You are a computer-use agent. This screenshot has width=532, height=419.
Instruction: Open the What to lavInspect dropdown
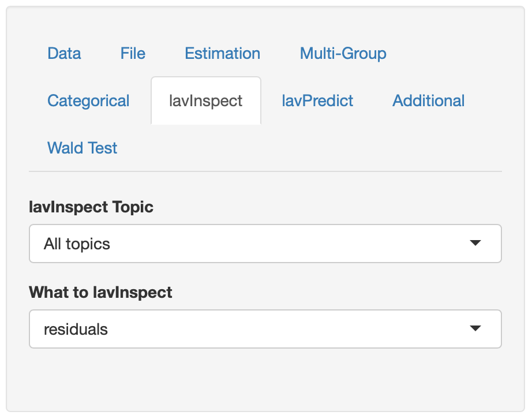pyautogui.click(x=265, y=329)
